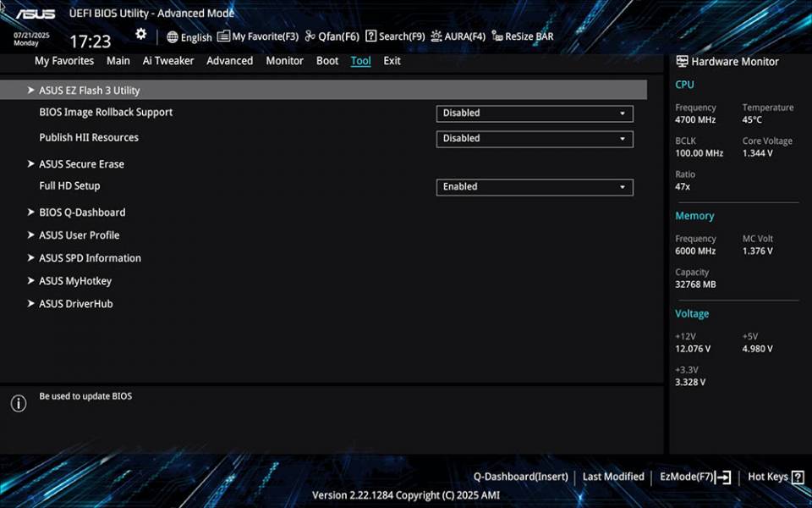Launch Qfan(F6) fan control
This screenshot has height=508, width=812.
(332, 36)
